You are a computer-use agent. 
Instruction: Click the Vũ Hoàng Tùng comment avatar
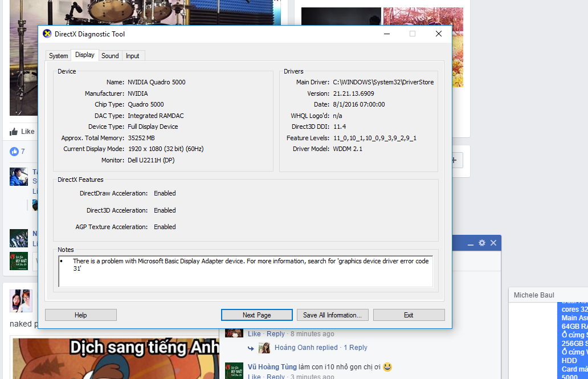pyautogui.click(x=234, y=371)
